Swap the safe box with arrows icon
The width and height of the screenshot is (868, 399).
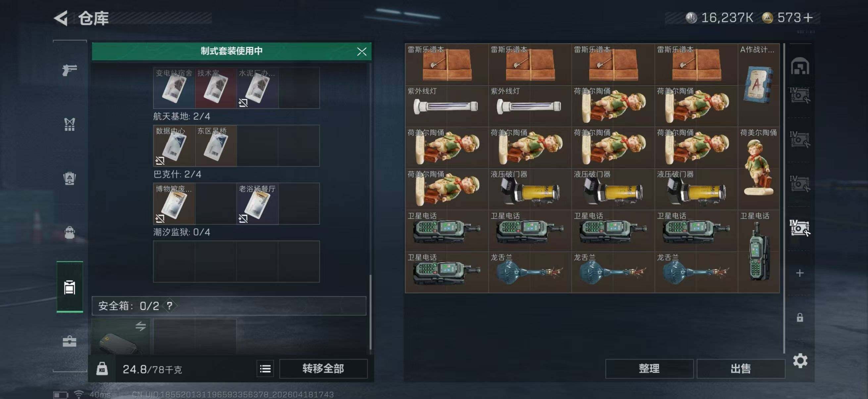140,326
